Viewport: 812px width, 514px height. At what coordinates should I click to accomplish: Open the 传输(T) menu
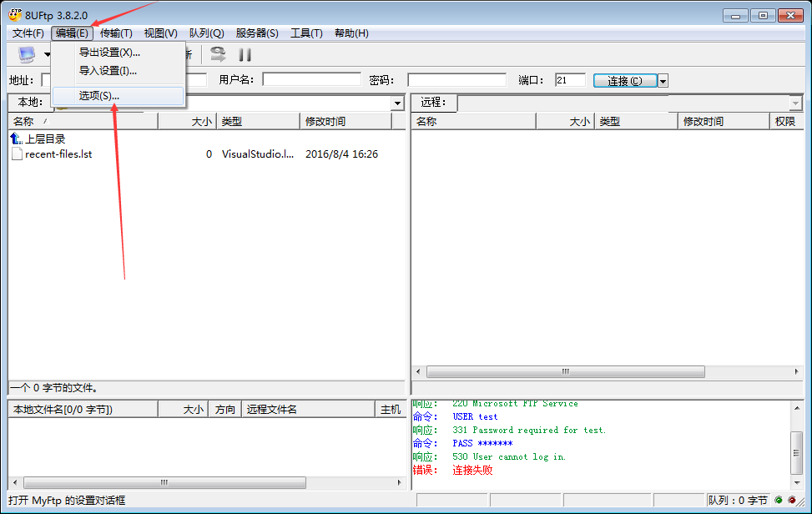(x=116, y=33)
